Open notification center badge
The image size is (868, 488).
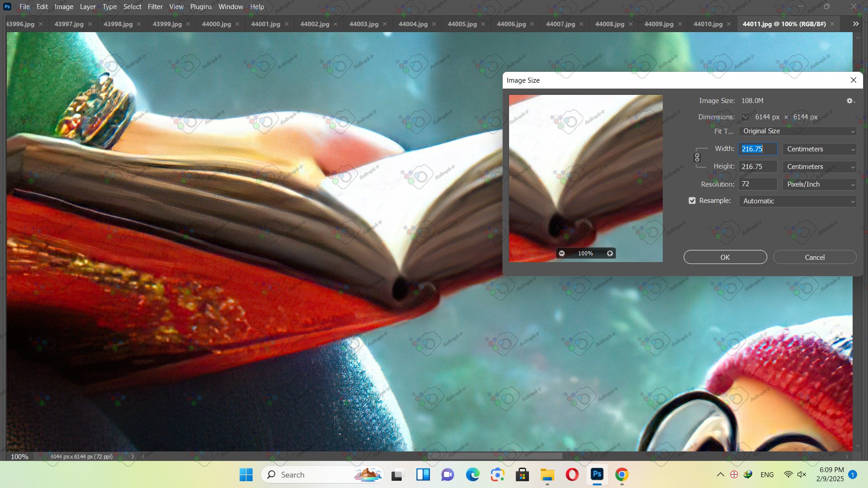click(853, 475)
